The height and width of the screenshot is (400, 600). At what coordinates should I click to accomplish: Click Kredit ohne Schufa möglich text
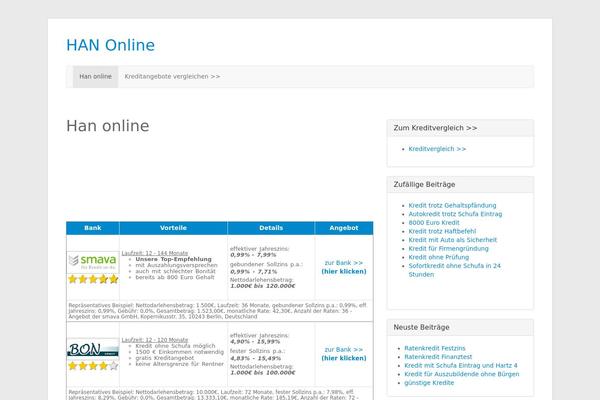175,346
